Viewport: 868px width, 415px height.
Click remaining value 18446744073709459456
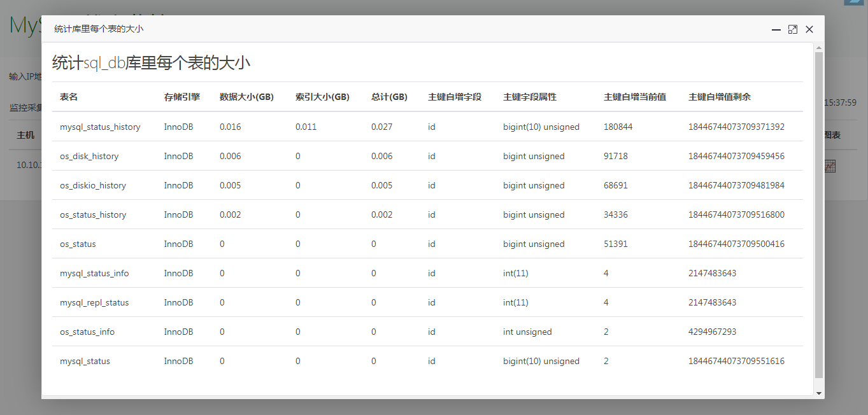click(x=736, y=156)
